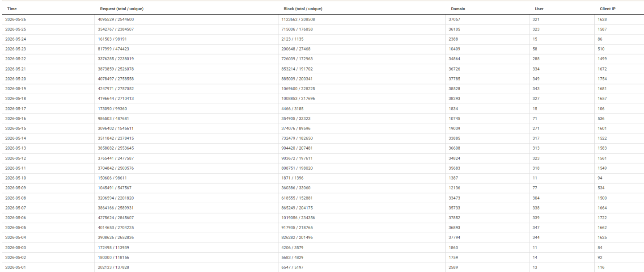Click the Request (total / unique) column header

[x=122, y=9]
